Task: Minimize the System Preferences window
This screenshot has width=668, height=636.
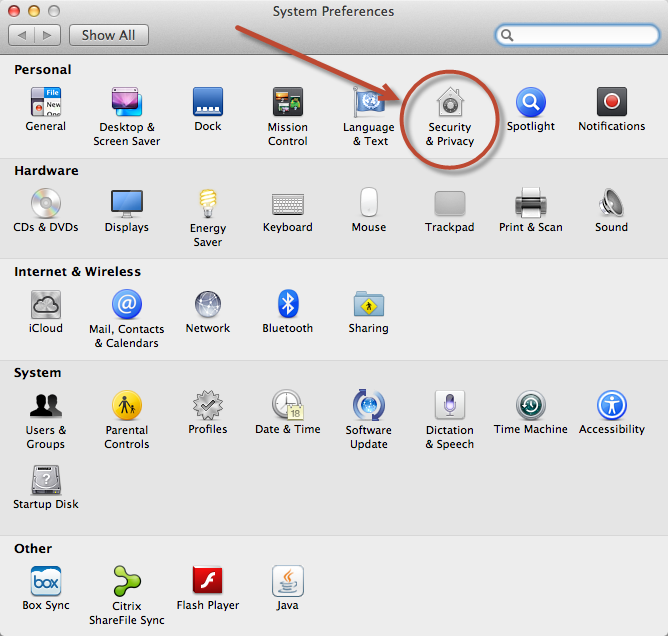Action: coord(34,11)
